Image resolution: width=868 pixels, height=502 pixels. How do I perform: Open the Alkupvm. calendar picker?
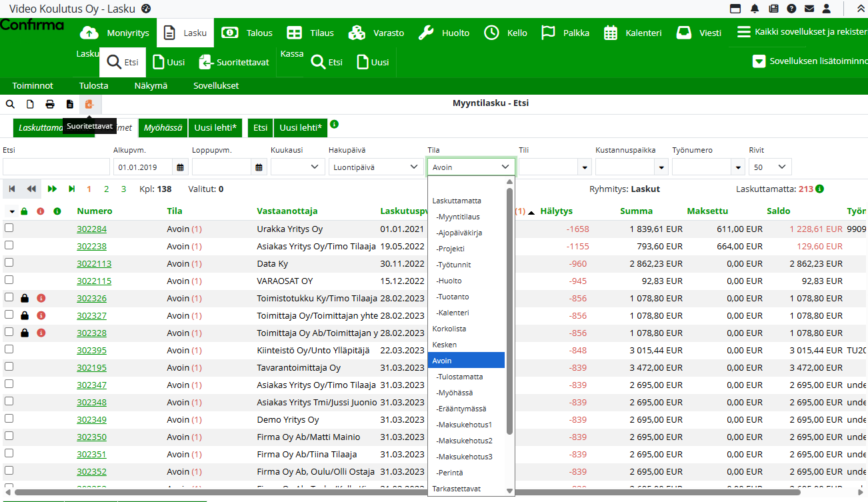click(x=180, y=167)
